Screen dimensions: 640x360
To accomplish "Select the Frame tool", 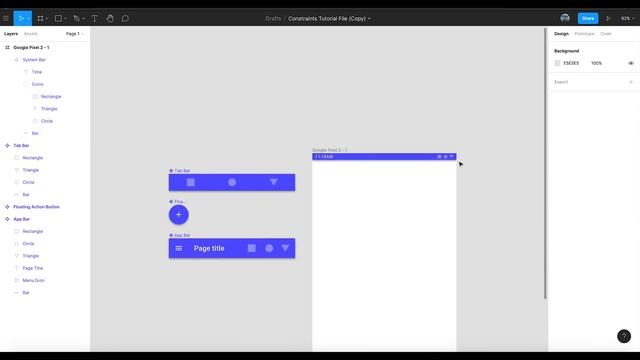I will pos(40,18).
